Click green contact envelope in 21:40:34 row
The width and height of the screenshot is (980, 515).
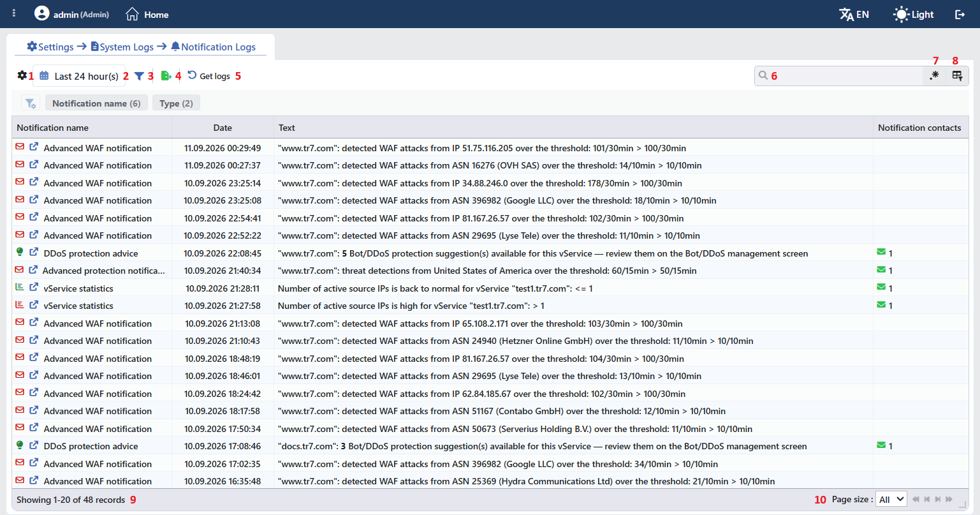(881, 270)
